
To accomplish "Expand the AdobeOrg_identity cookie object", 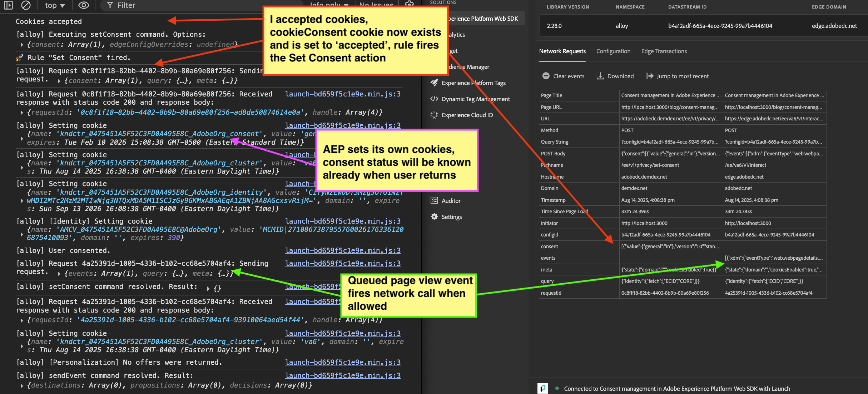I will point(22,201).
